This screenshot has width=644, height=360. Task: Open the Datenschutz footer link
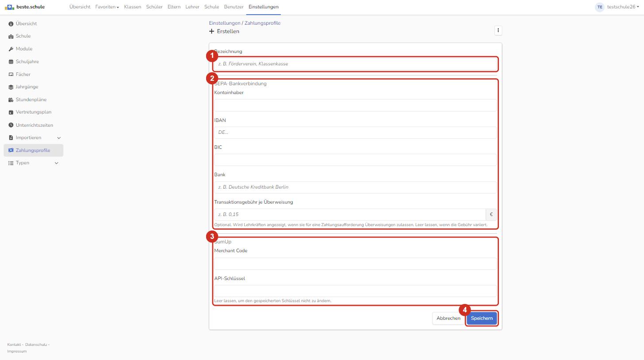[x=36, y=345]
